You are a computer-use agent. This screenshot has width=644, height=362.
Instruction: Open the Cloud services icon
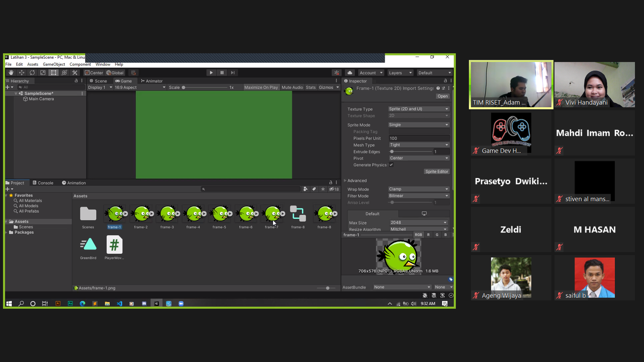tap(350, 73)
